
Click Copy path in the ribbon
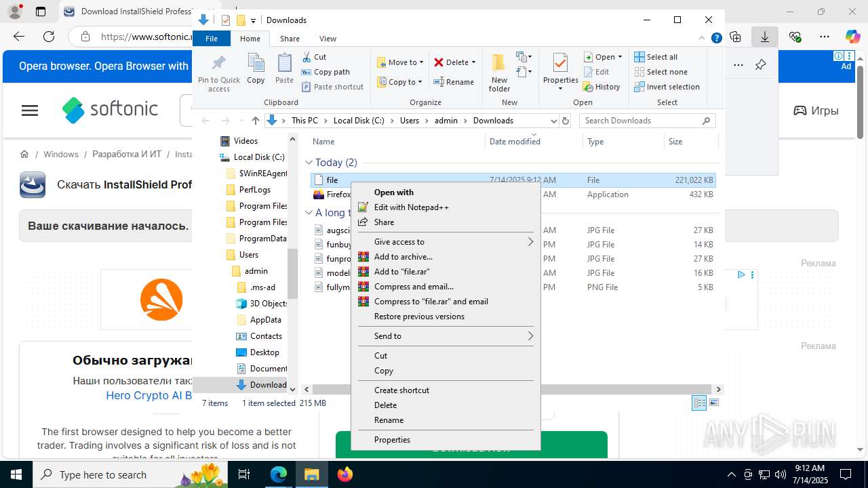click(x=325, y=72)
